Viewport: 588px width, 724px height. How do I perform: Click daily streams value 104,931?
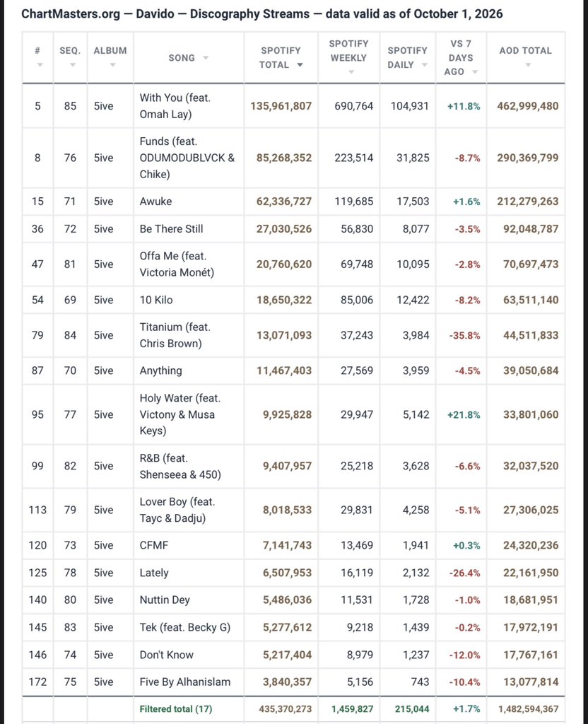click(x=410, y=106)
